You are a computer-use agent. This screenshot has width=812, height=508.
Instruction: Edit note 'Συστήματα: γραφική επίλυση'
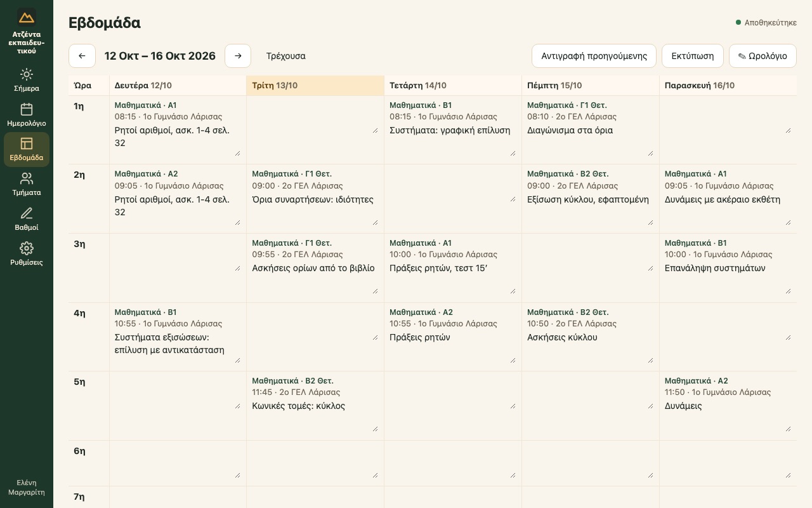pos(452,140)
